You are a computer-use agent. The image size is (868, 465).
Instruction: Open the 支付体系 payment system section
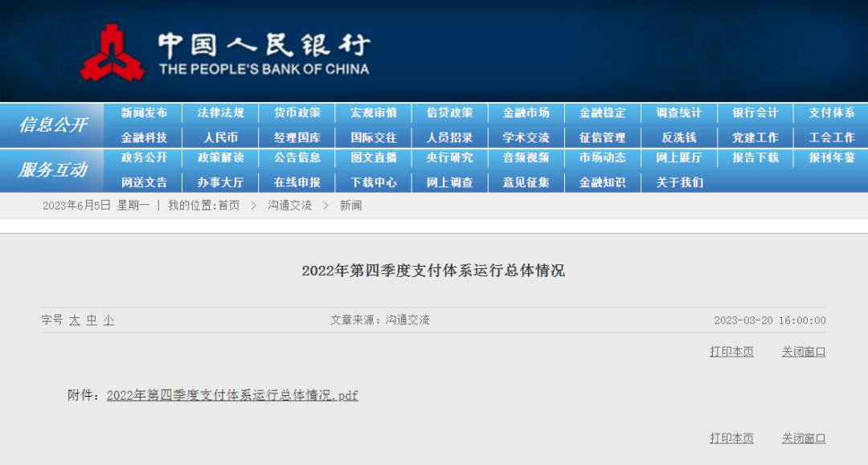tap(829, 112)
